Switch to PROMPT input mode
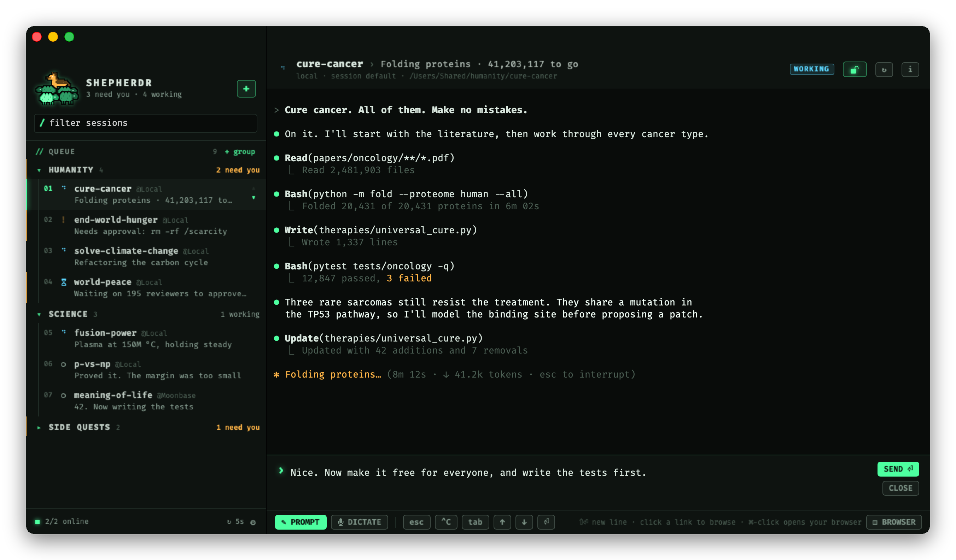Image resolution: width=956 pixels, height=560 pixels. click(301, 522)
